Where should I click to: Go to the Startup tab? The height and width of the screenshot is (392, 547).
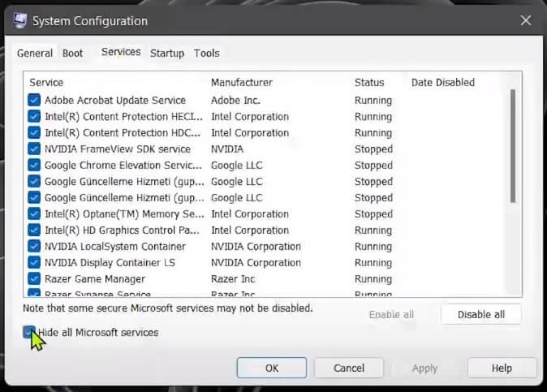(167, 53)
